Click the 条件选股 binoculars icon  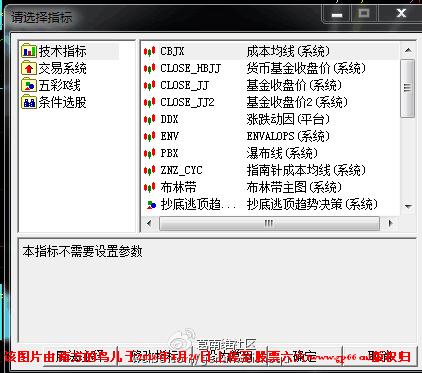pyautogui.click(x=29, y=102)
